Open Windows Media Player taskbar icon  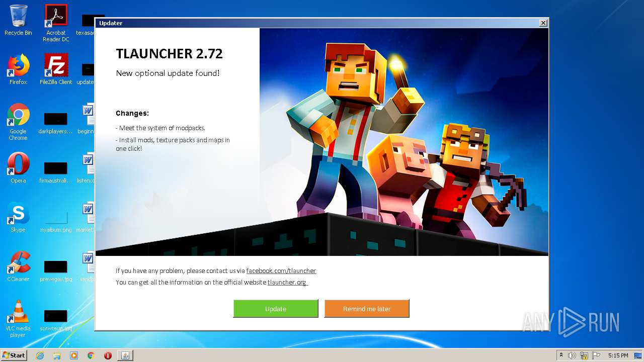(74, 355)
